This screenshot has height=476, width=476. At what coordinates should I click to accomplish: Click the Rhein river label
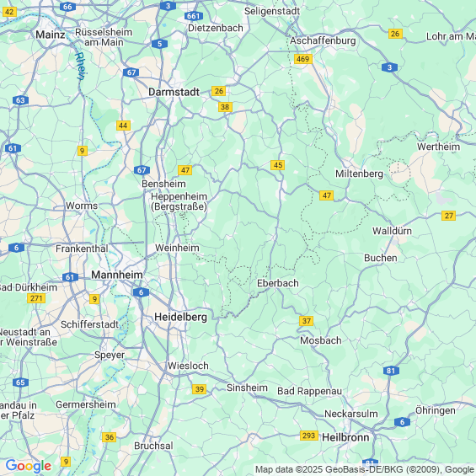click(81, 67)
